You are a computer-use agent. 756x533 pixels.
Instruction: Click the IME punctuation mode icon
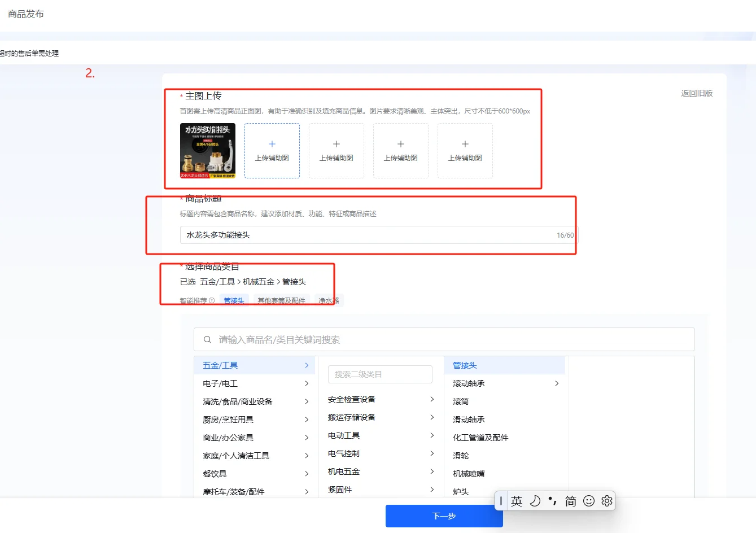point(553,501)
